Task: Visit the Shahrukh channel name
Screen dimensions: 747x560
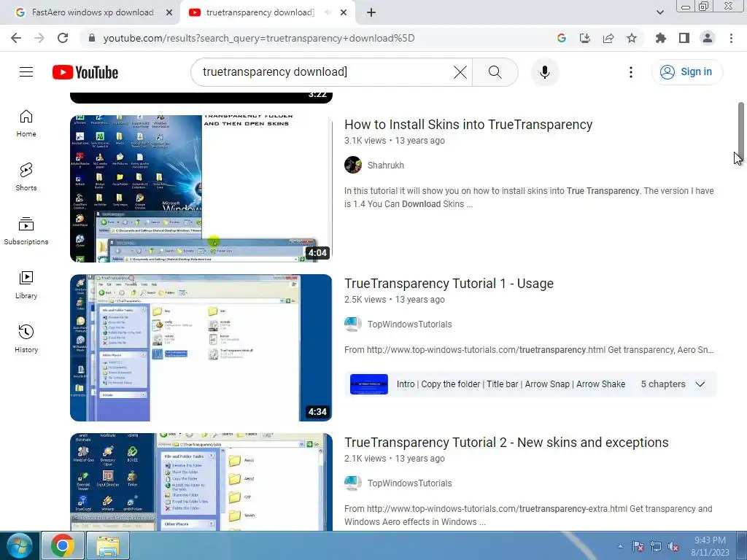Action: 386,166
